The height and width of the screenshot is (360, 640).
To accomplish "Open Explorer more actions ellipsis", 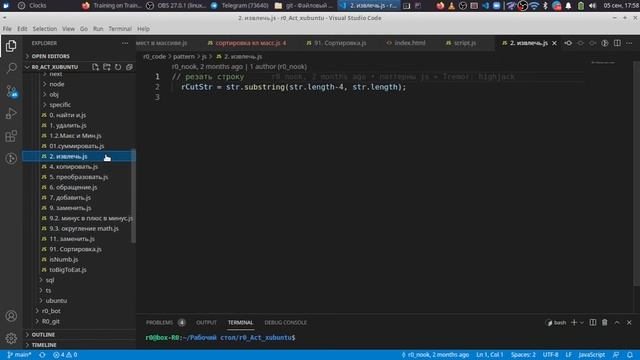I will point(125,43).
